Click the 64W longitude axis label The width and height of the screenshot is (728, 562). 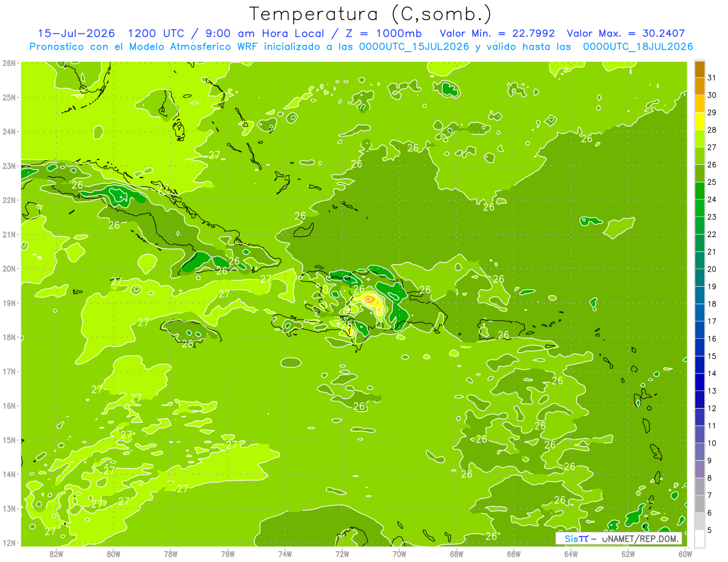571,554
